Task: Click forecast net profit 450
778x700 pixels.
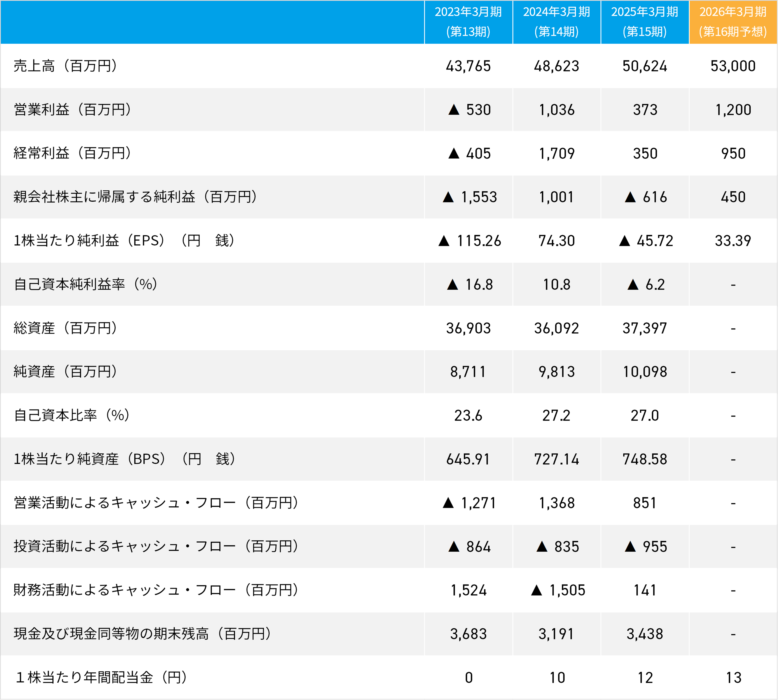Action: [x=733, y=197]
